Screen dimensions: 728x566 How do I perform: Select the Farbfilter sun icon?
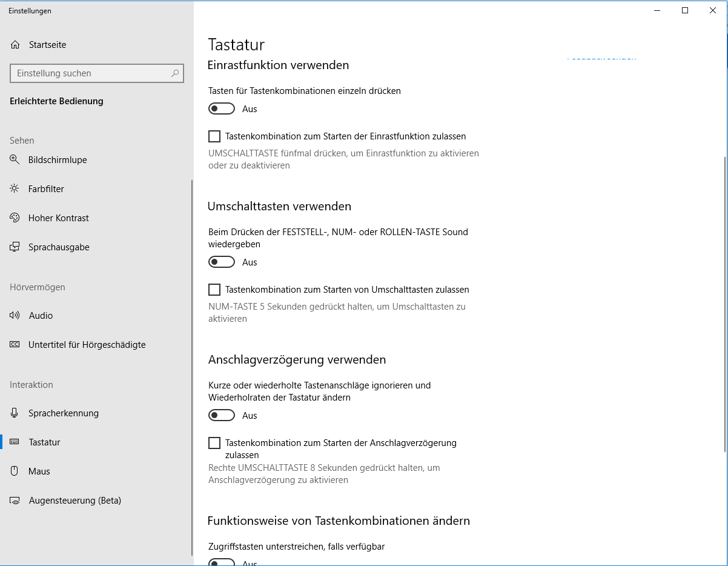[x=15, y=188]
